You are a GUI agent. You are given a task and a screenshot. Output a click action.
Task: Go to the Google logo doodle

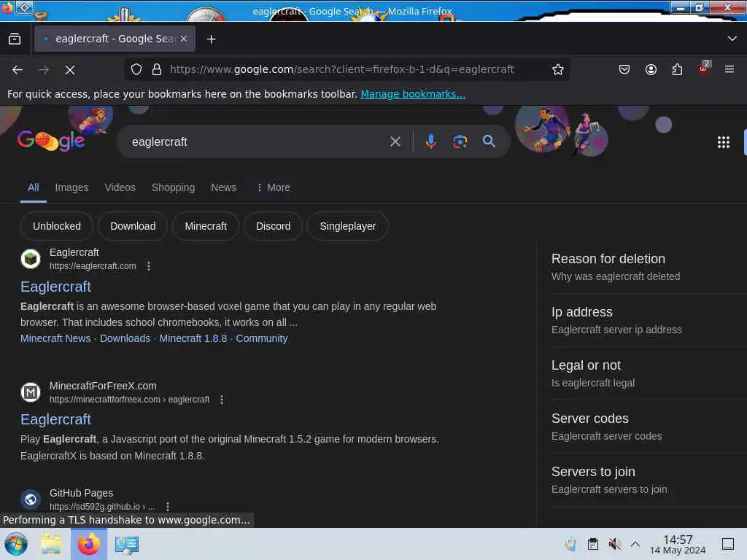pos(51,141)
